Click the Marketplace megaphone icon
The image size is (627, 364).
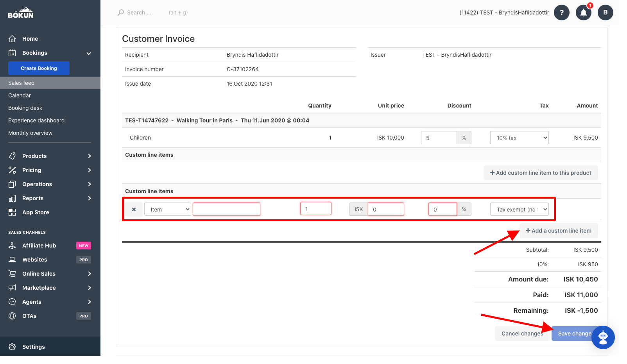coord(12,288)
